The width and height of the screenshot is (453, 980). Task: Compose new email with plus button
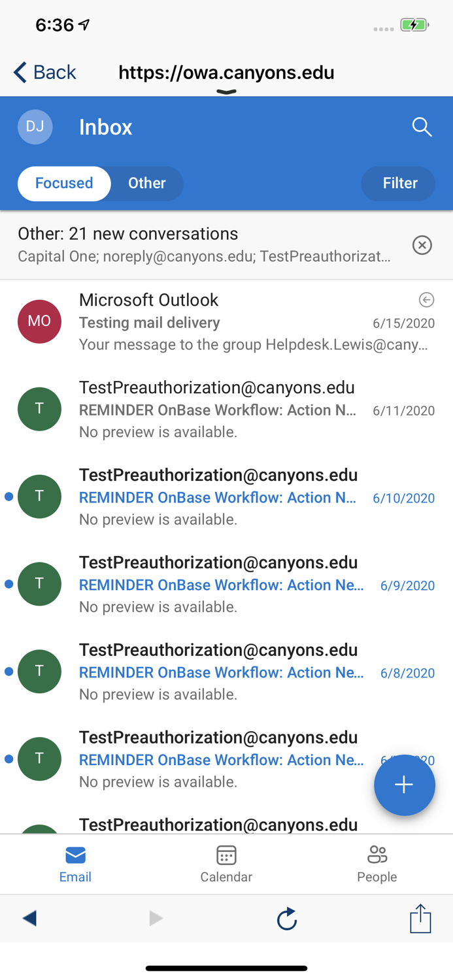pos(404,785)
